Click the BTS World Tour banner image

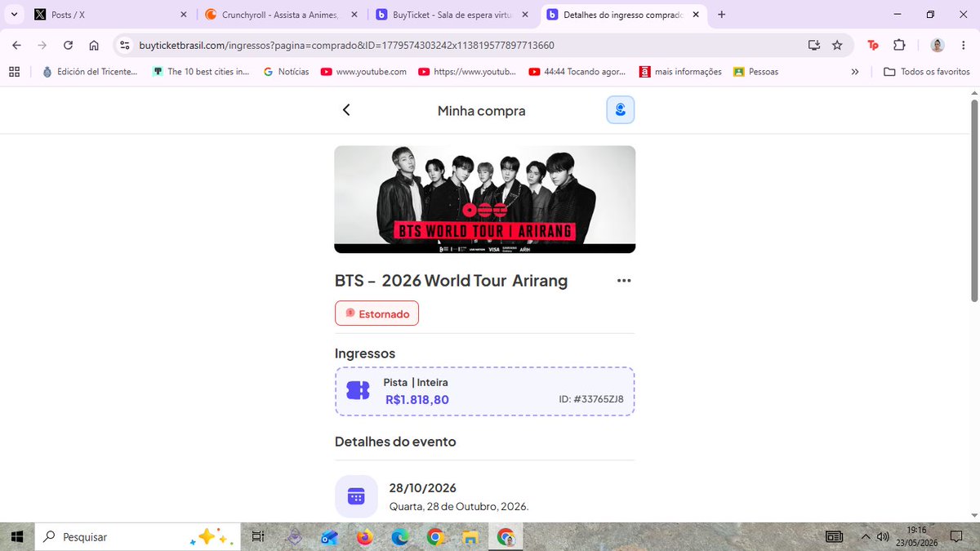485,199
